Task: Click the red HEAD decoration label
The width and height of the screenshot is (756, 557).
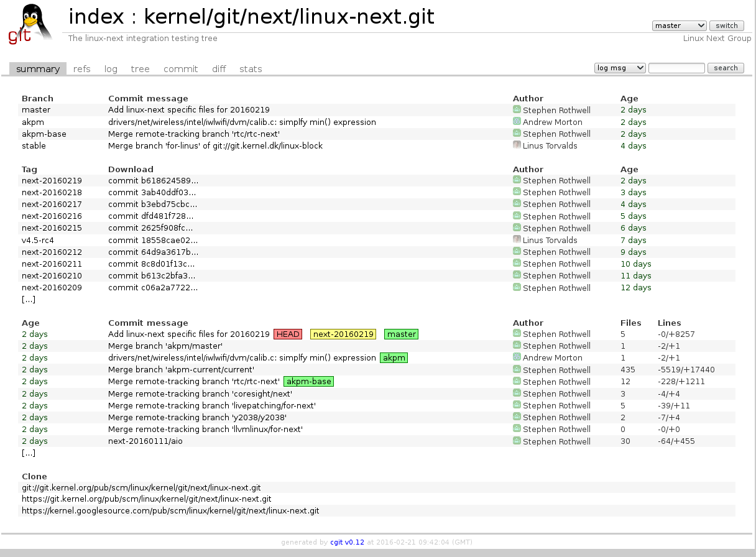Action: [x=288, y=334]
